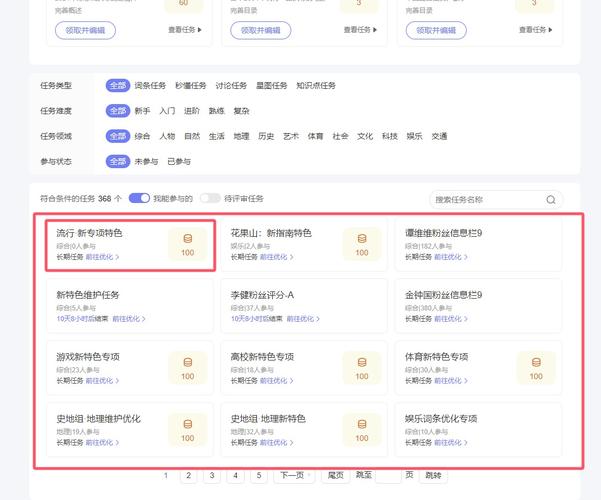Click 查看任务 link in 完善概述 card
The image size is (601, 500).
coord(185,30)
